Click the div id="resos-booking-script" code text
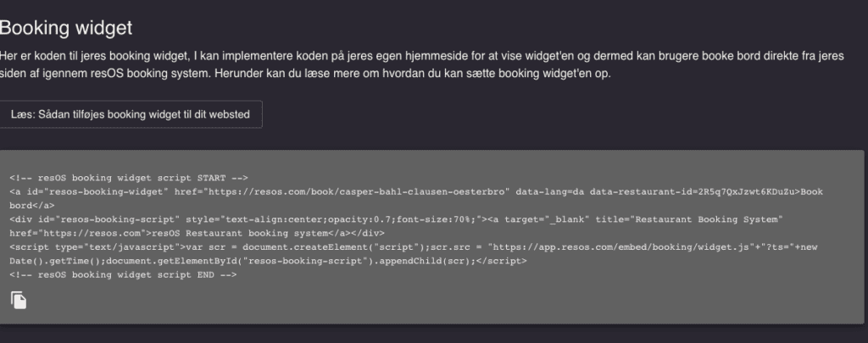 tap(93, 219)
